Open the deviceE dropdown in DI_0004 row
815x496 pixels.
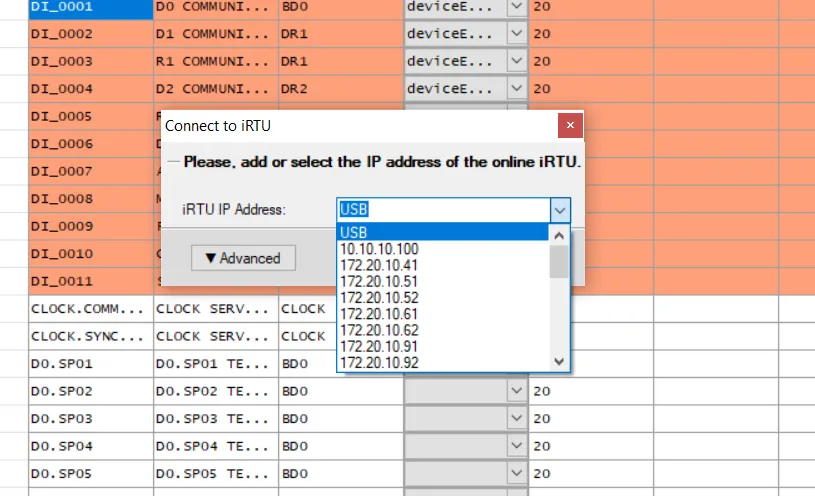coord(517,88)
